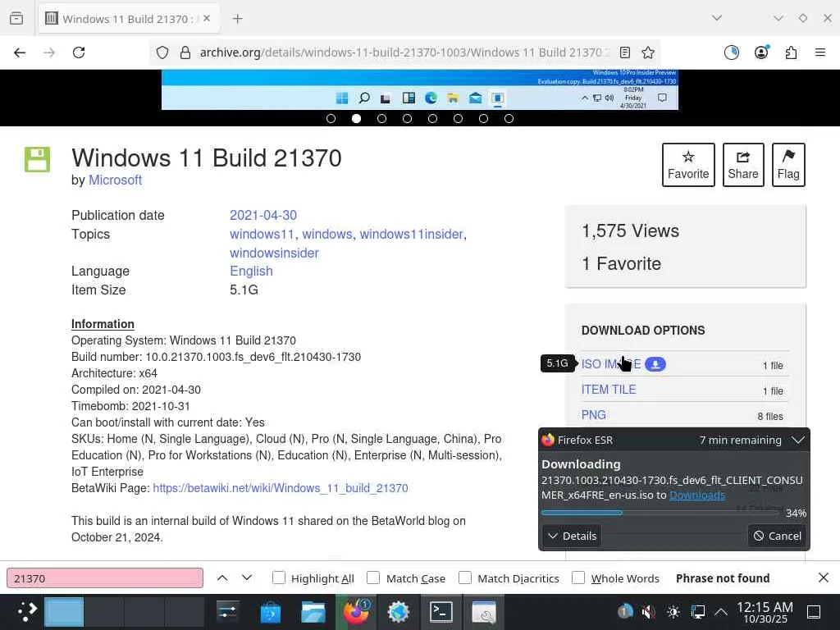Close the find bar
Viewport: 840px width, 630px height.
click(x=824, y=577)
